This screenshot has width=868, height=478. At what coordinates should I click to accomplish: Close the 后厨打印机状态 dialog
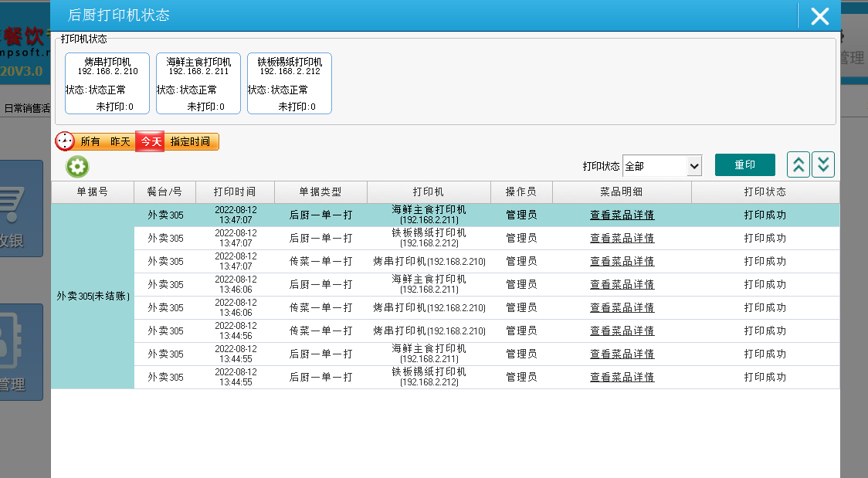(819, 16)
